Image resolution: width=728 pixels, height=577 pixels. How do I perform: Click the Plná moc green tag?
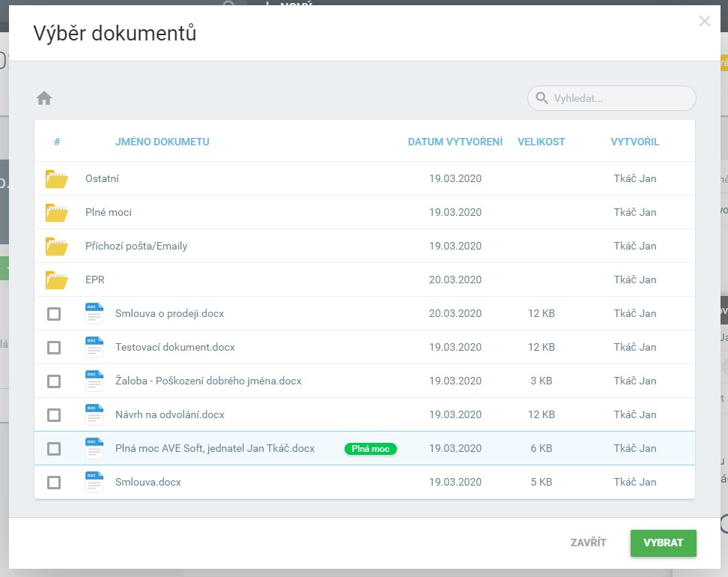click(370, 449)
